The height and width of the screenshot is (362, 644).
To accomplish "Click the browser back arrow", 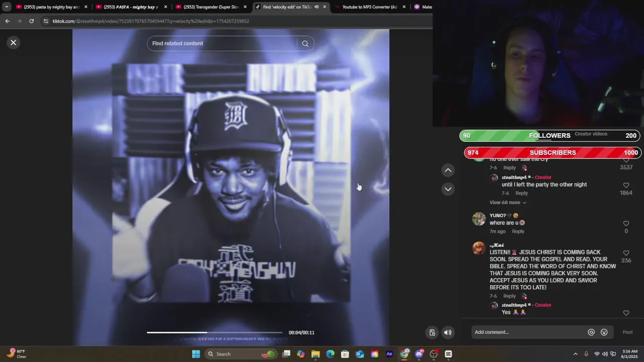I will [7, 21].
